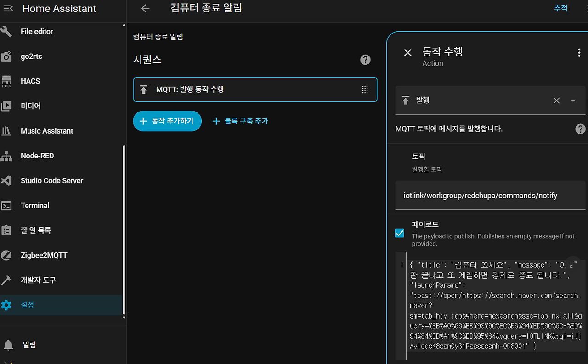This screenshot has height=364, width=588.
Task: Grab the drag handle on MQTT action
Action: [365, 90]
